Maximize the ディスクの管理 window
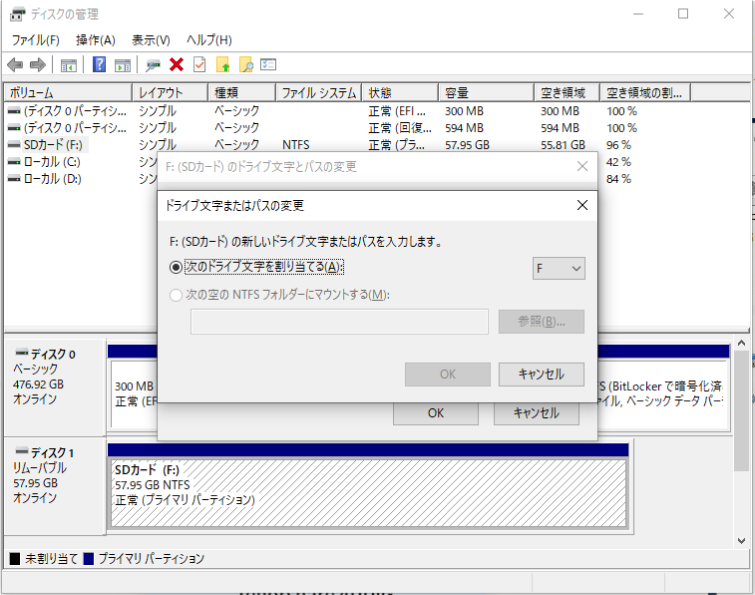 pos(683,14)
